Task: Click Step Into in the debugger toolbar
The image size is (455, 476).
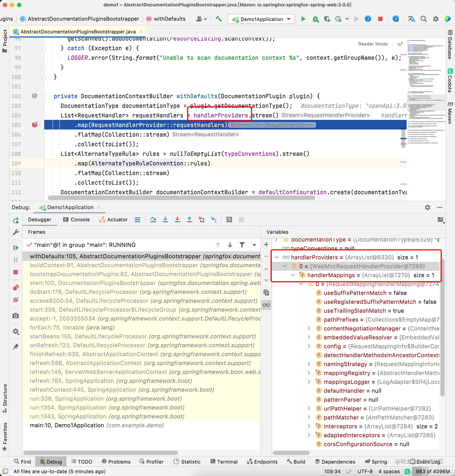Action: 165,219
